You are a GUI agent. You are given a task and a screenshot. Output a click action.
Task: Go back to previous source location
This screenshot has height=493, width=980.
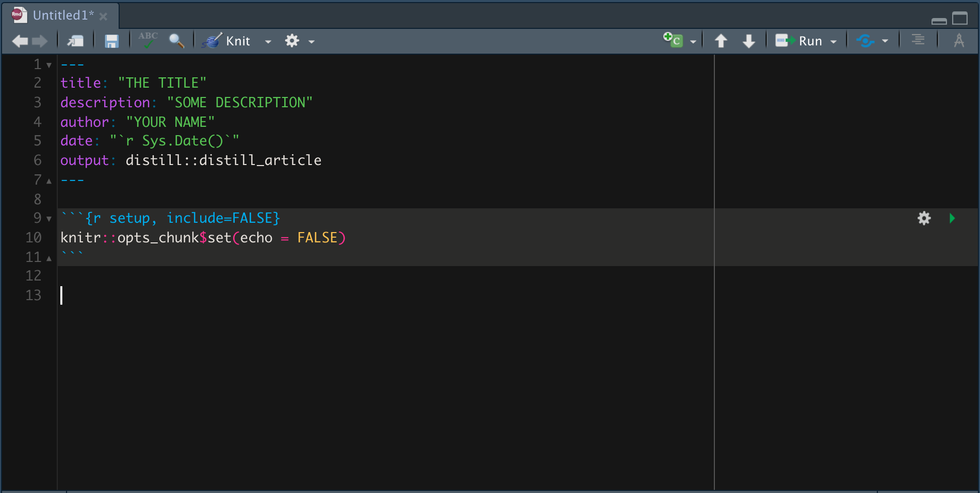tap(20, 41)
